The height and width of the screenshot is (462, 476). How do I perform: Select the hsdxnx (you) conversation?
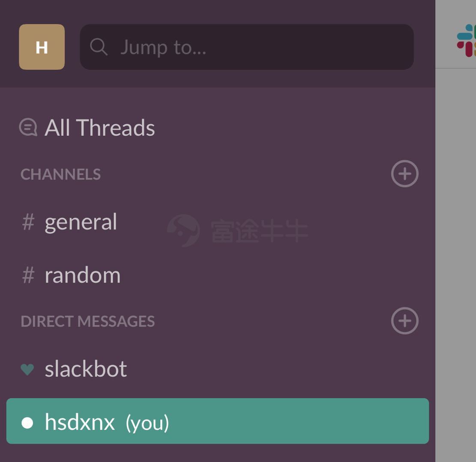point(218,421)
